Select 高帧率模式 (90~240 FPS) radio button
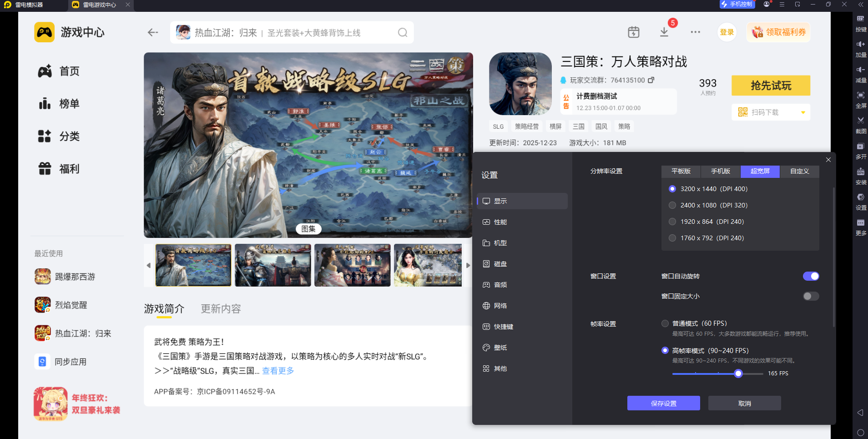This screenshot has width=868, height=439. [665, 350]
